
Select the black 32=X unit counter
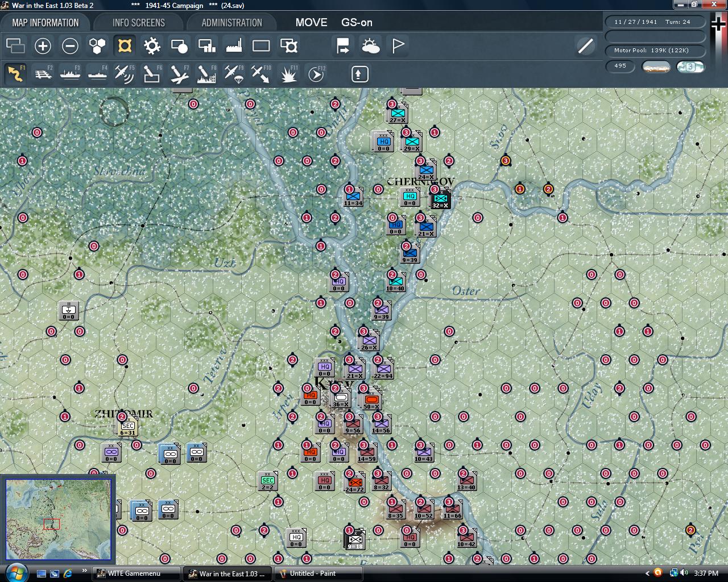pyautogui.click(x=440, y=199)
